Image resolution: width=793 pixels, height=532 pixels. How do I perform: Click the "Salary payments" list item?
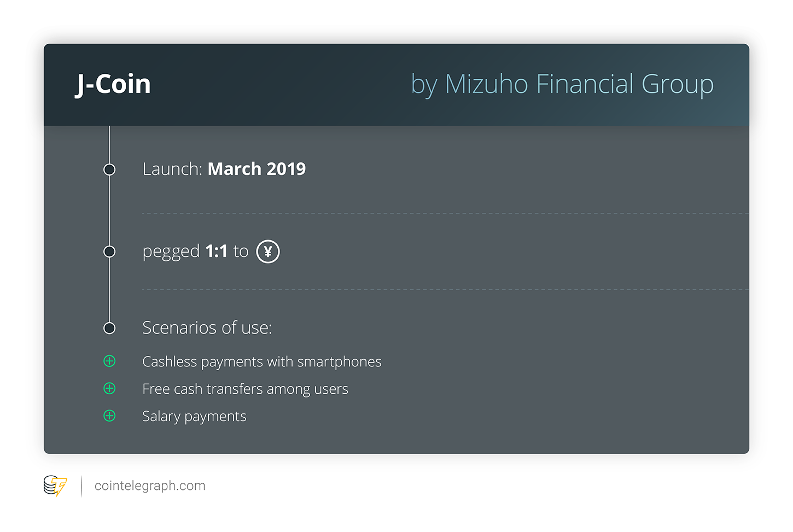(194, 417)
